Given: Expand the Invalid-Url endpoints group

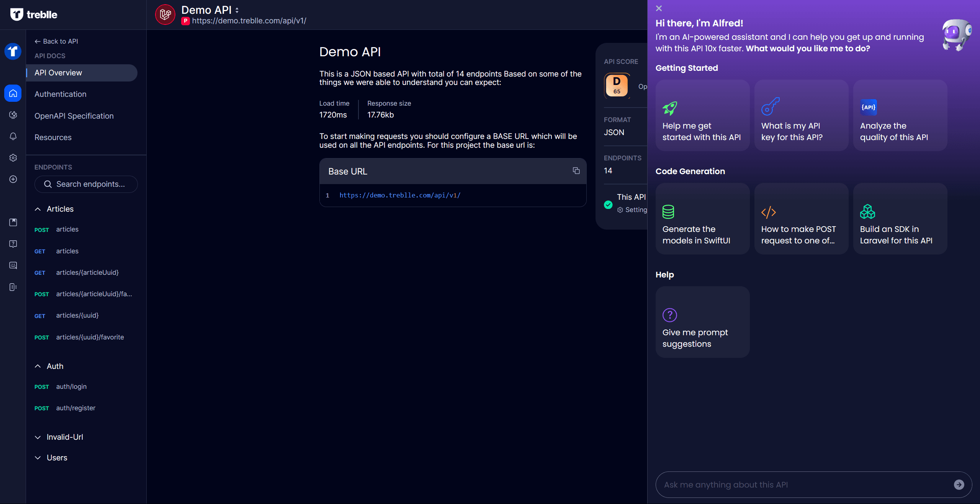Looking at the screenshot, I should (38, 437).
